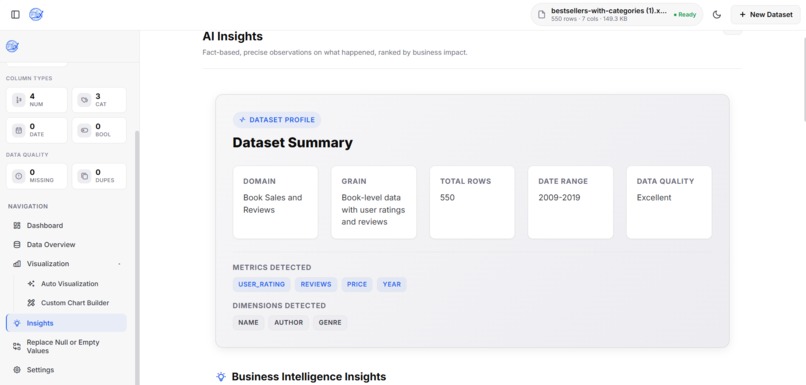This screenshot has width=806, height=385.
Task: Click the Data Overview database icon
Action: (x=17, y=245)
